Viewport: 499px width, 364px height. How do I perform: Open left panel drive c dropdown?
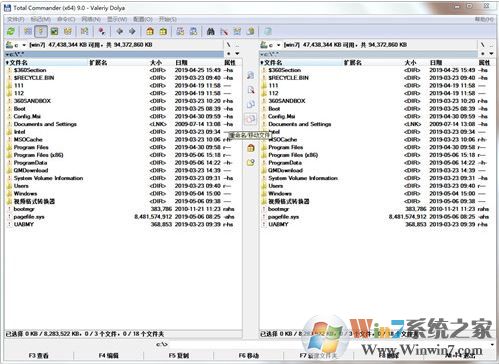click(16, 45)
